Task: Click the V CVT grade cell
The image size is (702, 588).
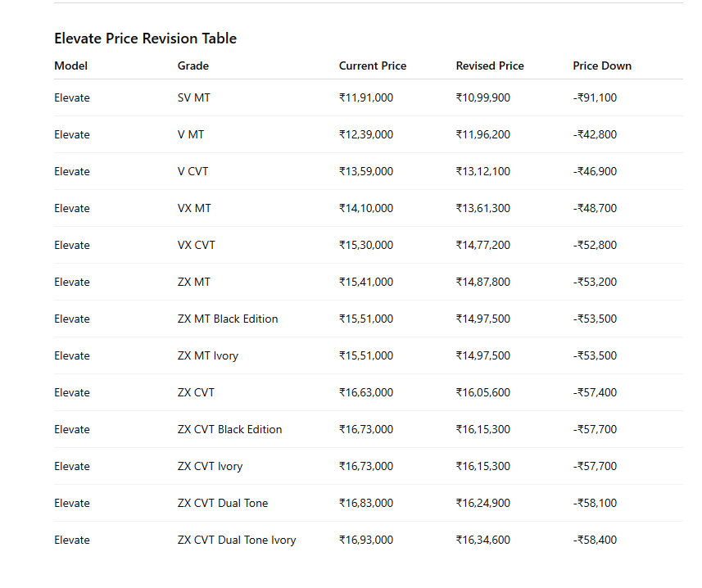Action: coord(193,171)
